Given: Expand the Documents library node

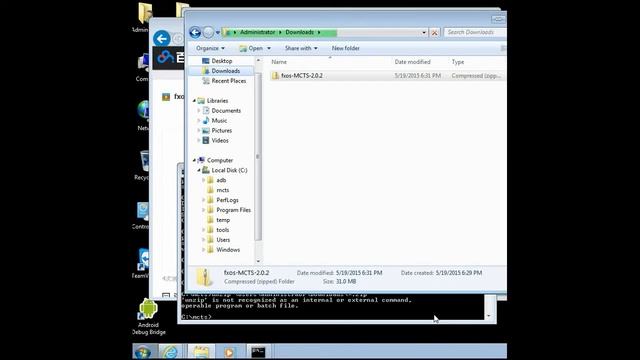Looking at the screenshot, I should (x=199, y=111).
